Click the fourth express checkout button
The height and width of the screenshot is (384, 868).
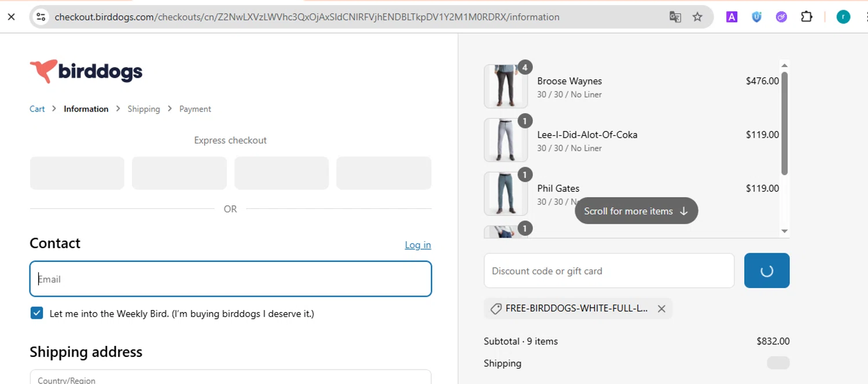(384, 173)
